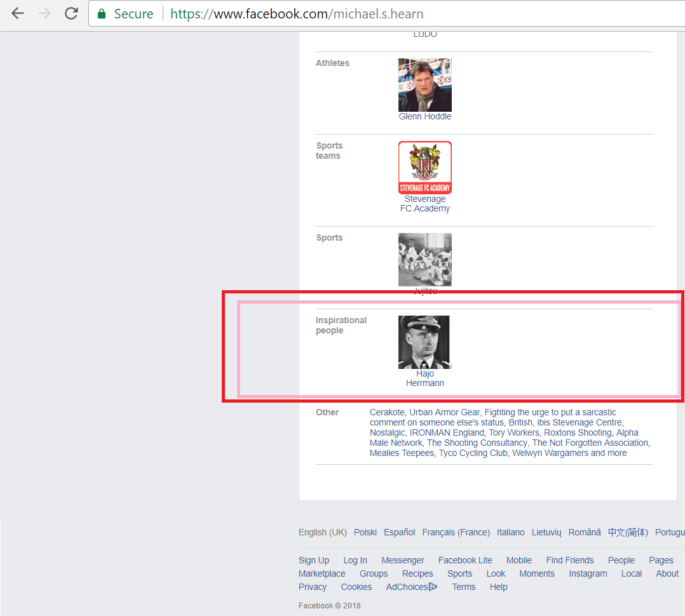Click the browser back arrow

[18, 13]
